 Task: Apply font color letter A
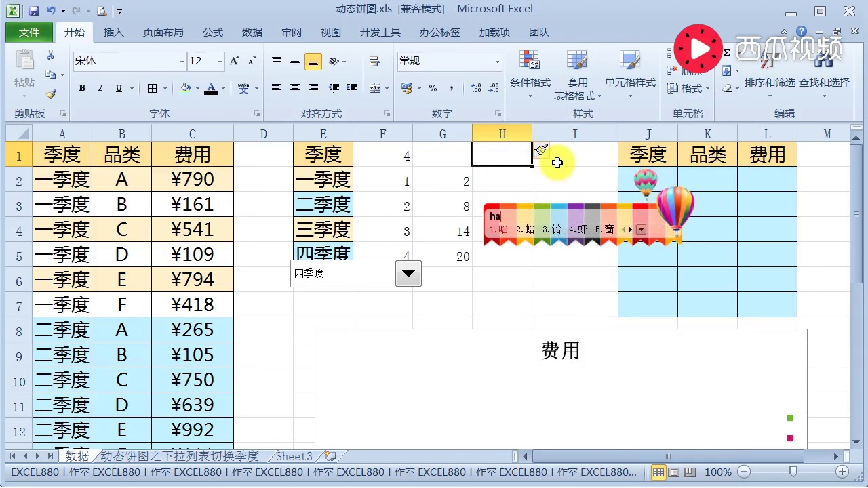pos(211,88)
